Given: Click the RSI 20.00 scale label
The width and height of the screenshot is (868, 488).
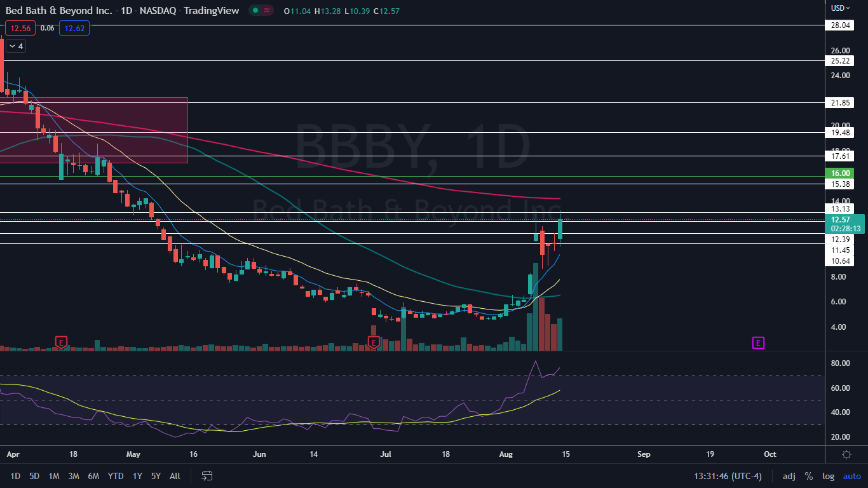Looking at the screenshot, I should (841, 437).
